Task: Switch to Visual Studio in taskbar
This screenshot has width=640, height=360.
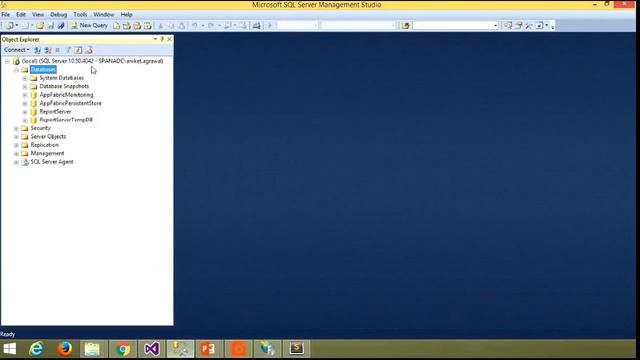Action: click(152, 349)
